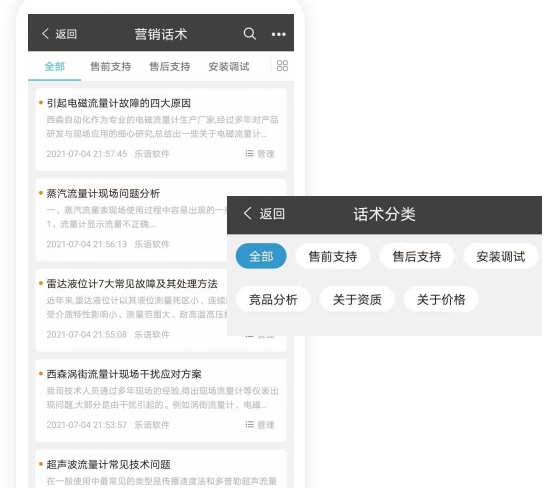This screenshot has width=559, height=488.
Task: Open the three-dot more menu
Action: click(x=278, y=34)
